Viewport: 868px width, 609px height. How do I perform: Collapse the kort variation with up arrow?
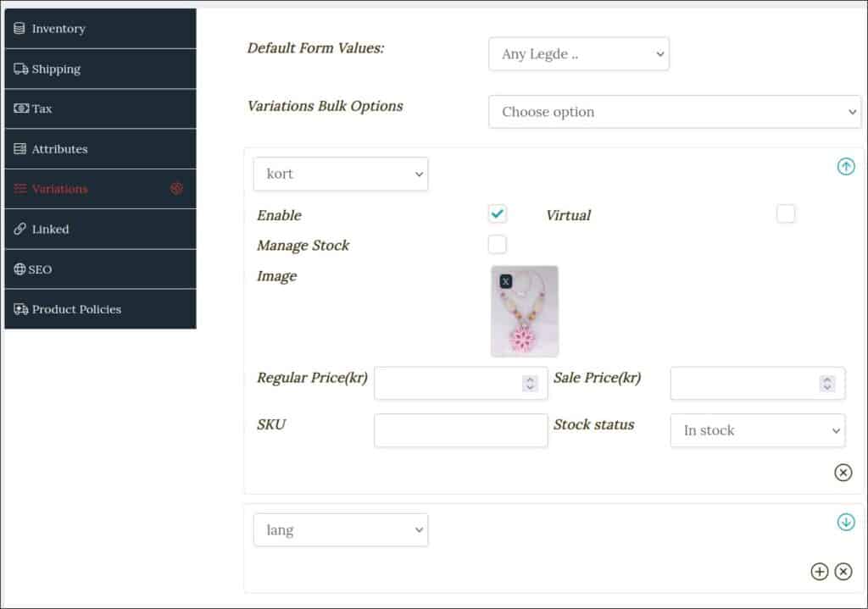[x=846, y=166]
